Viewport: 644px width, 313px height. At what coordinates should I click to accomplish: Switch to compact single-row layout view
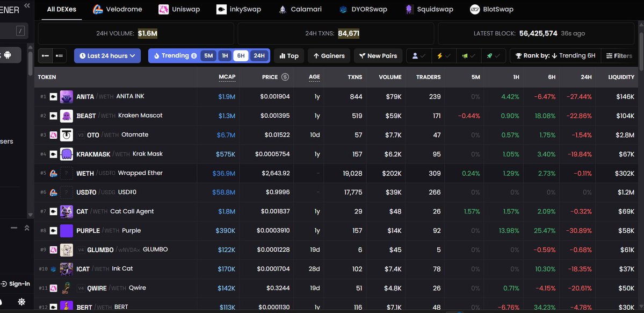(x=46, y=55)
